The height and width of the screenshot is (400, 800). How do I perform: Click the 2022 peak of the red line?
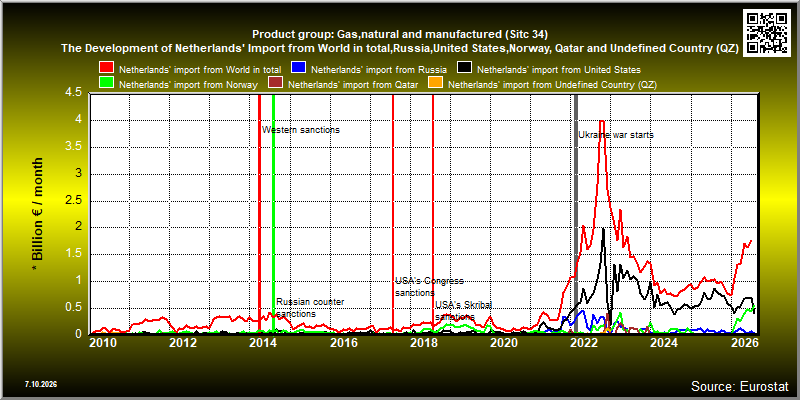coord(602,121)
